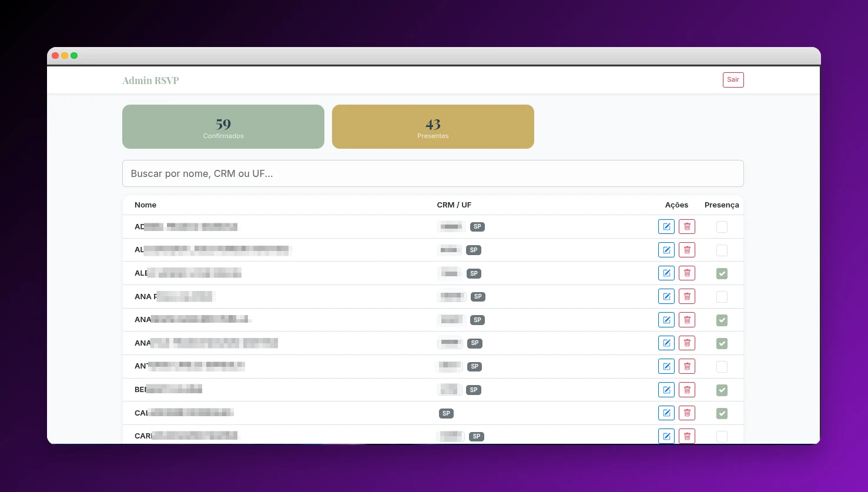This screenshot has height=492, width=868.
Task: Click the Presença column header
Action: 722,205
